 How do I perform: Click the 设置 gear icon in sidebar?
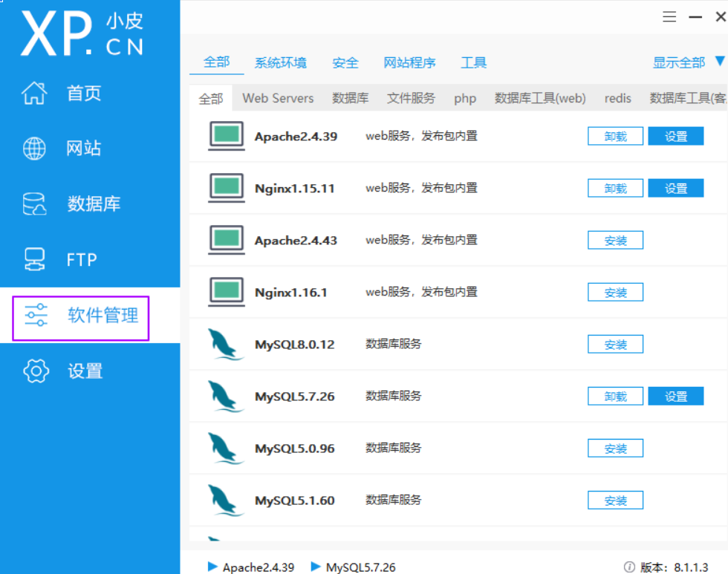coord(36,371)
